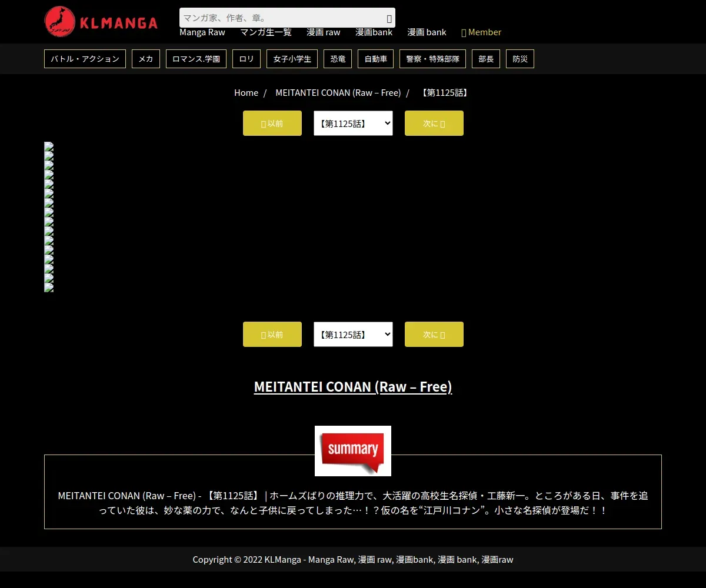Click the bottom 以前 previous chapter button
The height and width of the screenshot is (588, 706).
[x=272, y=334]
